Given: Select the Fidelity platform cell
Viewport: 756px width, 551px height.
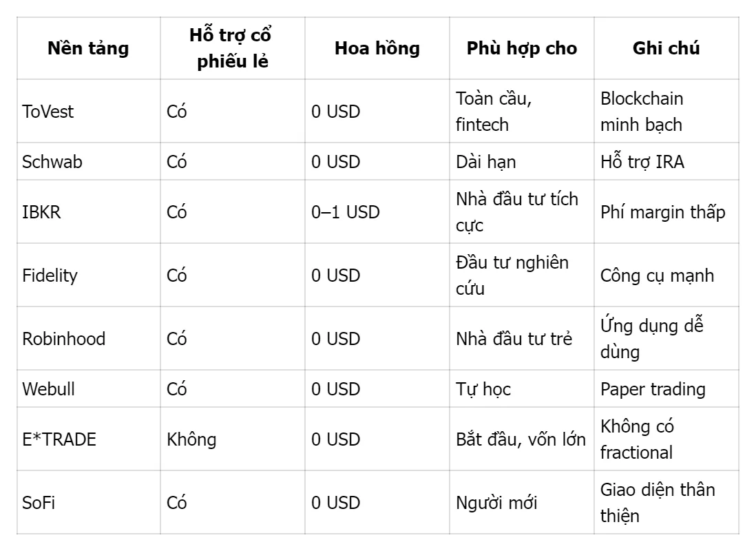Looking at the screenshot, I should (50, 275).
